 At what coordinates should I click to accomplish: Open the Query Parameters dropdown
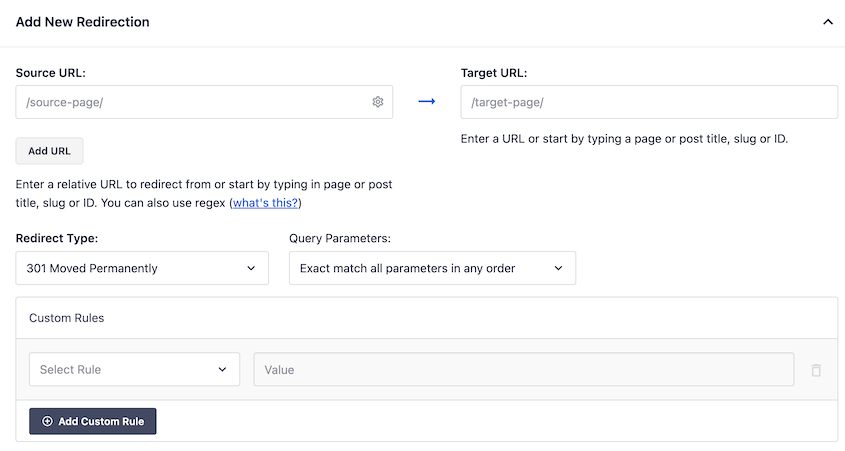point(432,268)
